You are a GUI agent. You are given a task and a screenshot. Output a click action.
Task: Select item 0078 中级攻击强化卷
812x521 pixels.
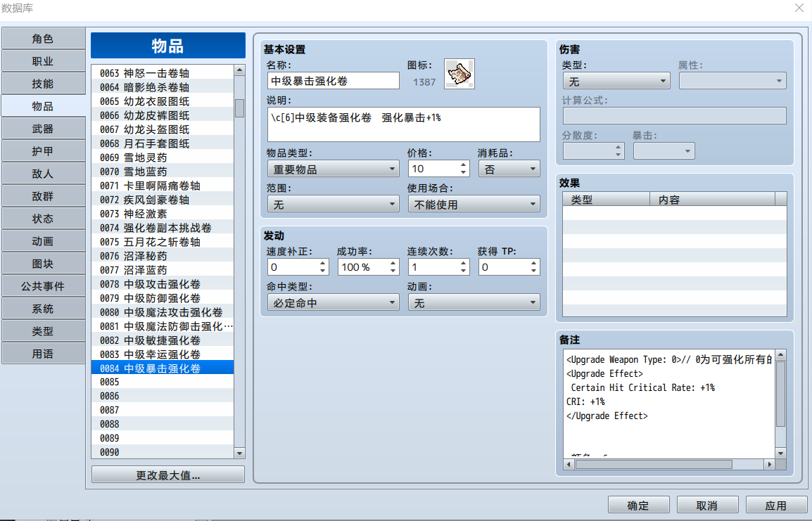163,284
